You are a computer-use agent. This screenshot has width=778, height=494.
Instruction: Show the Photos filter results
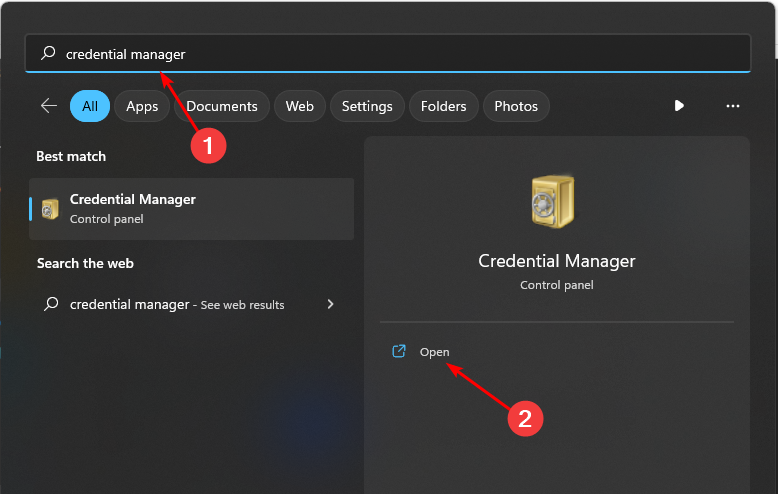tap(516, 106)
